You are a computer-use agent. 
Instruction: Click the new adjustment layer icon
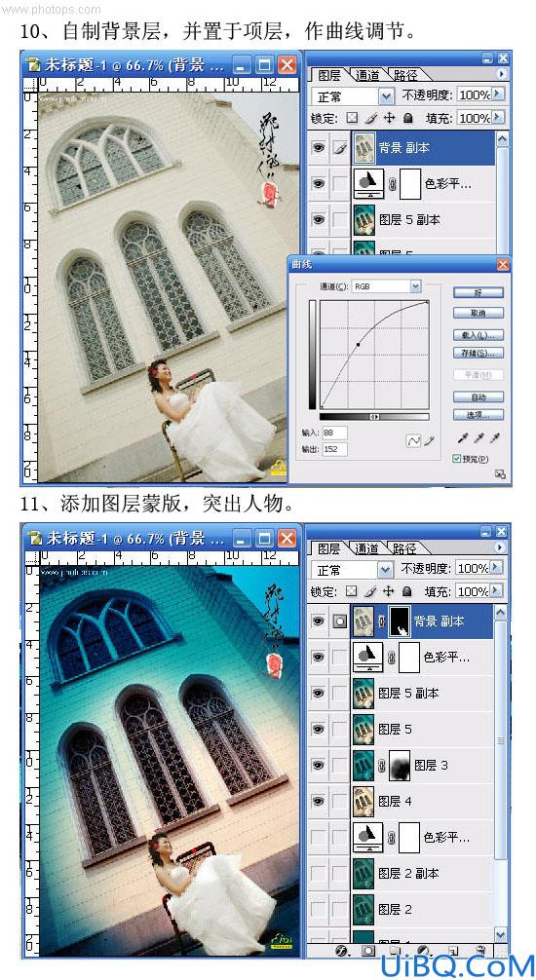pos(423,951)
